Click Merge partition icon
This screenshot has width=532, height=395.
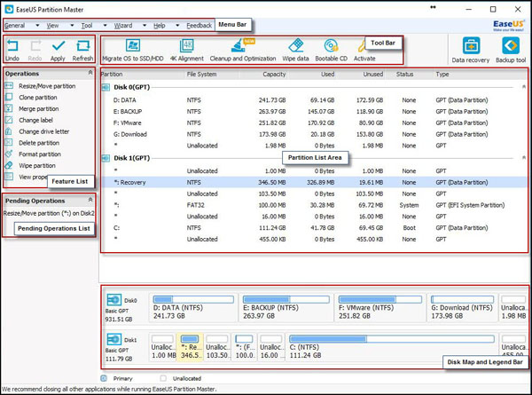[x=9, y=108]
